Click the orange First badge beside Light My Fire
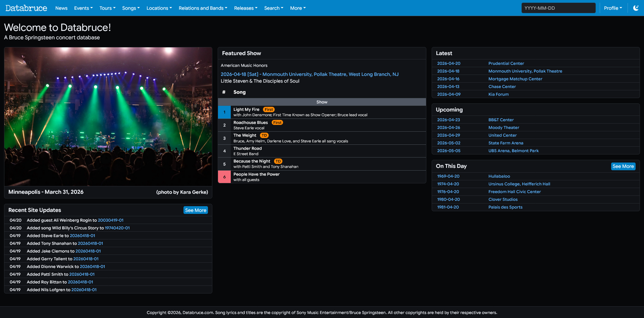Image resolution: width=644 pixels, height=318 pixels. [269, 109]
